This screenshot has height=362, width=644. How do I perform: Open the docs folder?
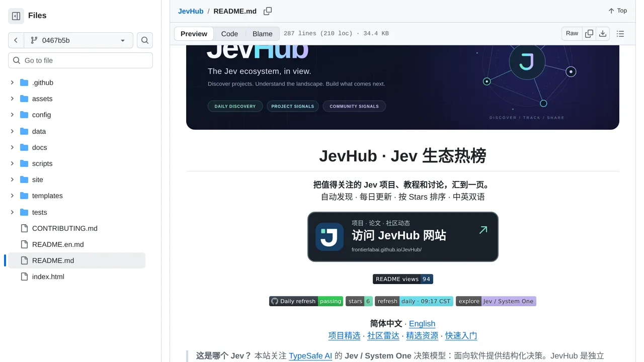39,147
